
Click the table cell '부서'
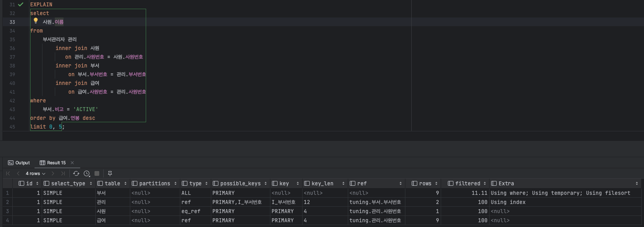click(112, 193)
